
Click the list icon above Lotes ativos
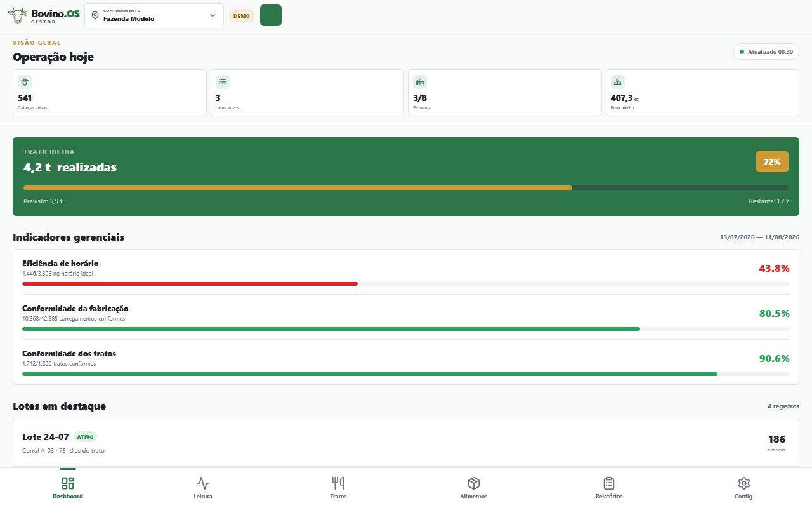(x=223, y=81)
